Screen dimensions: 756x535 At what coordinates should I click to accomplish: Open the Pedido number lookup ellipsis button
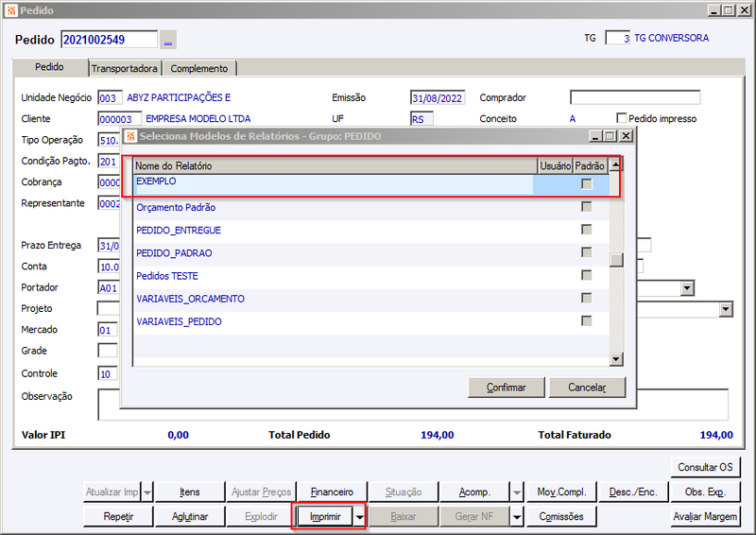[168, 40]
